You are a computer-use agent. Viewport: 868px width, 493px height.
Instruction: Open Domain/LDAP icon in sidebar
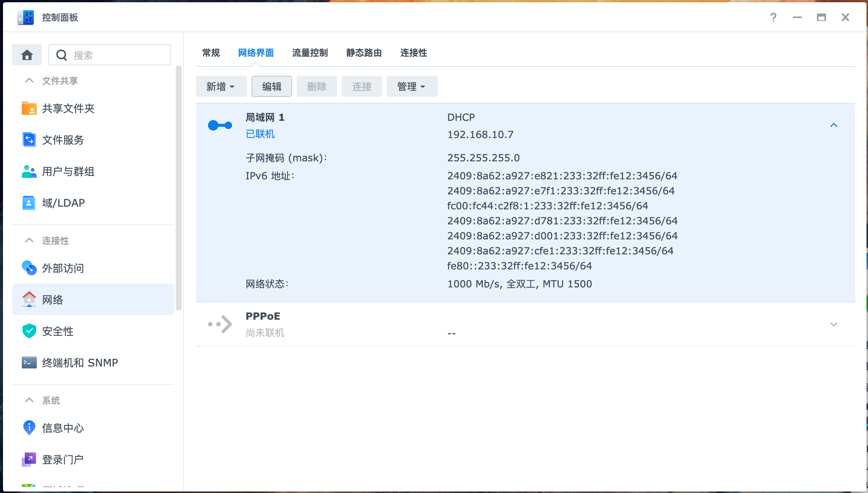click(29, 203)
